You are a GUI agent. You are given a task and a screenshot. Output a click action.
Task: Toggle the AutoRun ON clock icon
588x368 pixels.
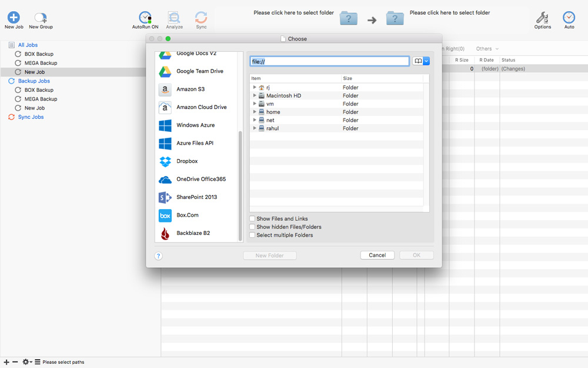[145, 17]
